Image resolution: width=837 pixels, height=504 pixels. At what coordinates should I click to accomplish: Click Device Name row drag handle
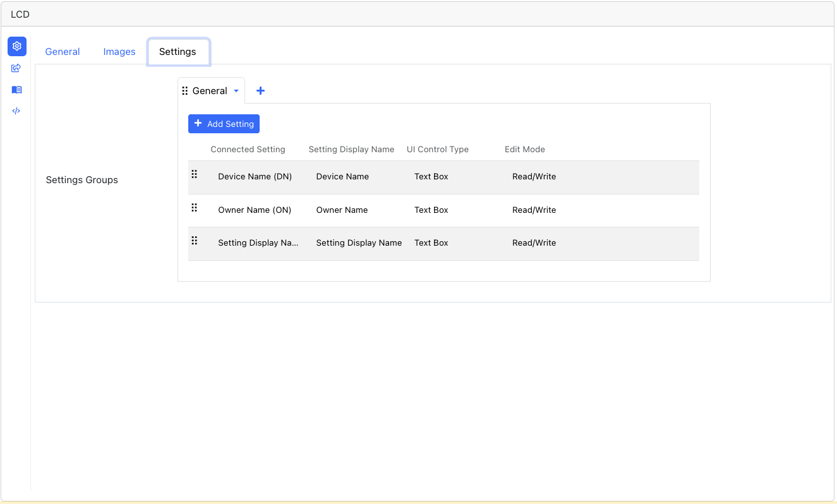[x=195, y=174]
